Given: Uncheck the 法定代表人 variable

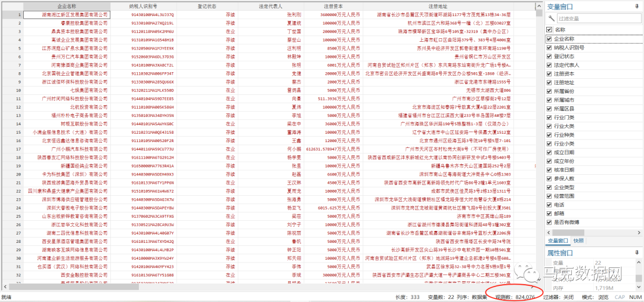Looking at the screenshot, I should (549, 65).
